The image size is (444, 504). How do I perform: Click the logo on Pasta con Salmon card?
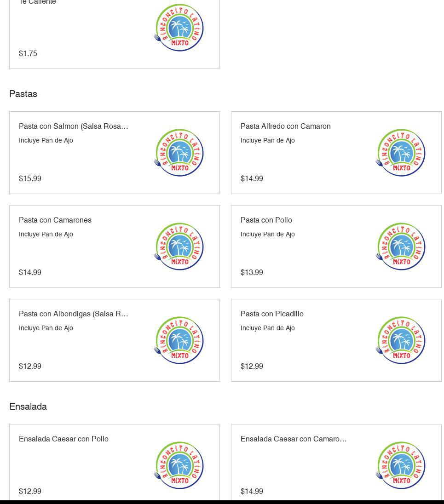coord(179,153)
